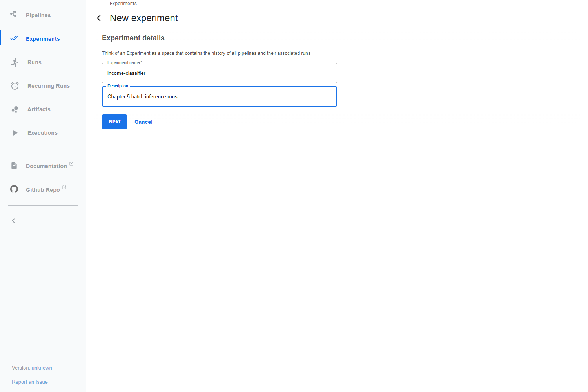Open the Github Repo link text
This screenshot has height=392, width=588.
coord(43,190)
